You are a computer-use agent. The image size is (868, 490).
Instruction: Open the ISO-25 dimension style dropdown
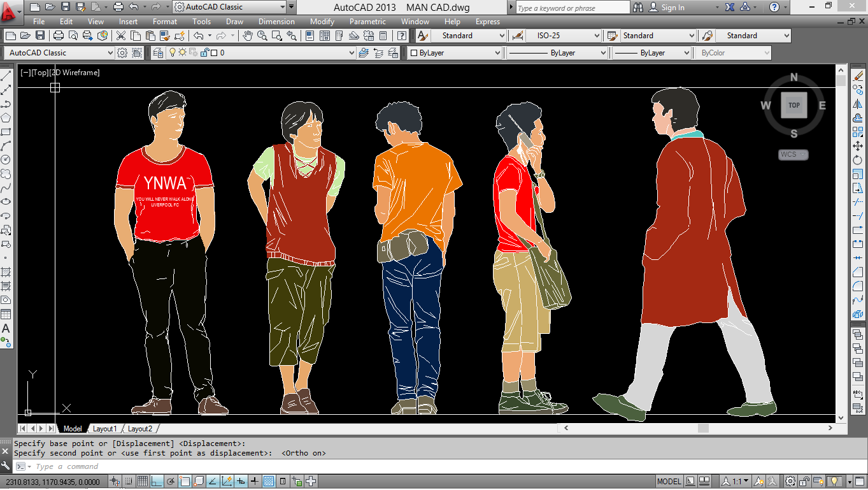(x=596, y=36)
